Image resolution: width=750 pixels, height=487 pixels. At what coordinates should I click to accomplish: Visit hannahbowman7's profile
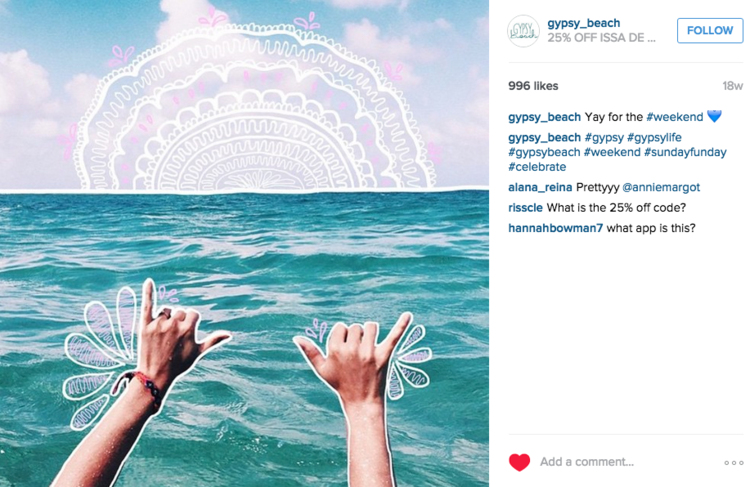pos(555,228)
